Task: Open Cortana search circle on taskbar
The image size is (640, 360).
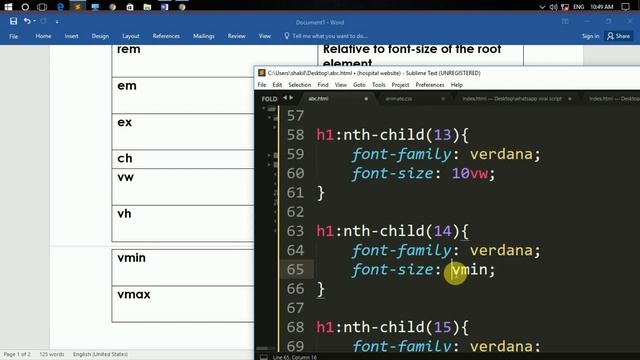Action: (25, 7)
